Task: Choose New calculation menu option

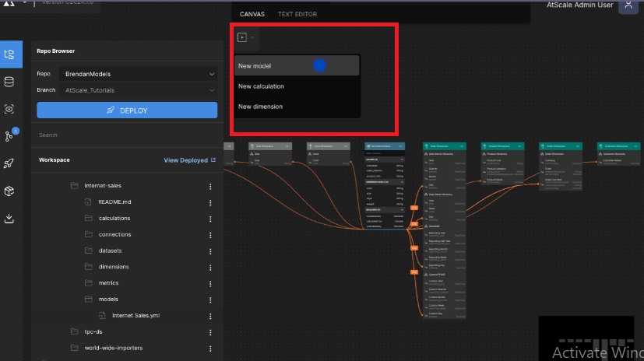Action: [x=262, y=86]
